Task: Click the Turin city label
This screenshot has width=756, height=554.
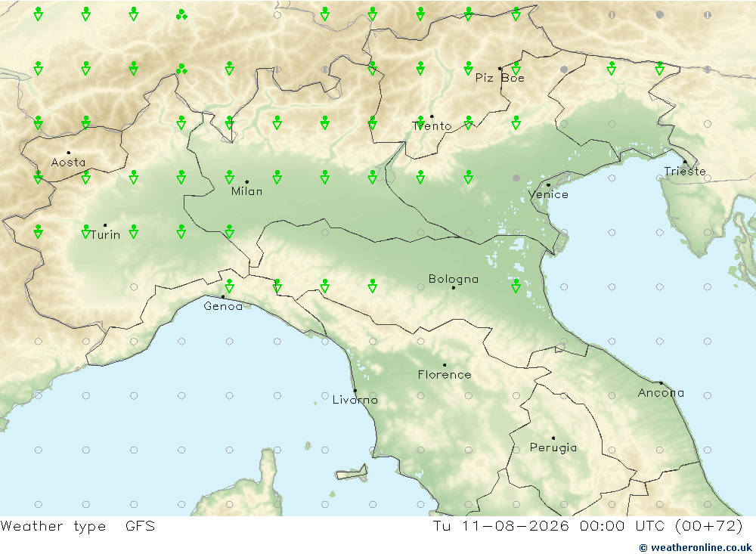Action: pos(106,235)
